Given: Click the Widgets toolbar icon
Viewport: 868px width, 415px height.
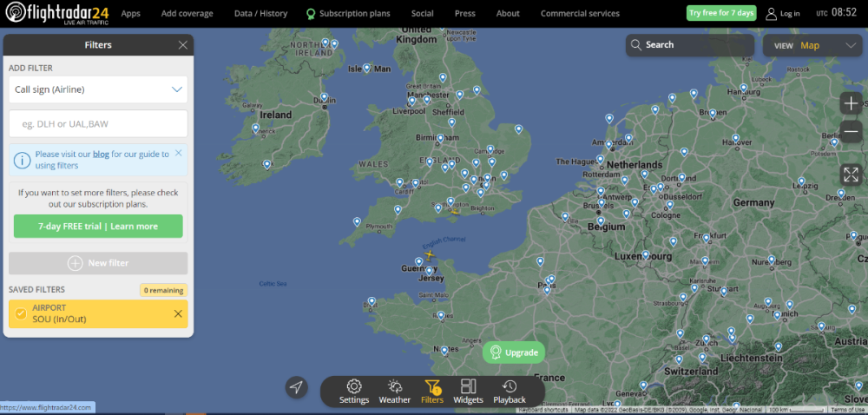Looking at the screenshot, I should tap(468, 391).
